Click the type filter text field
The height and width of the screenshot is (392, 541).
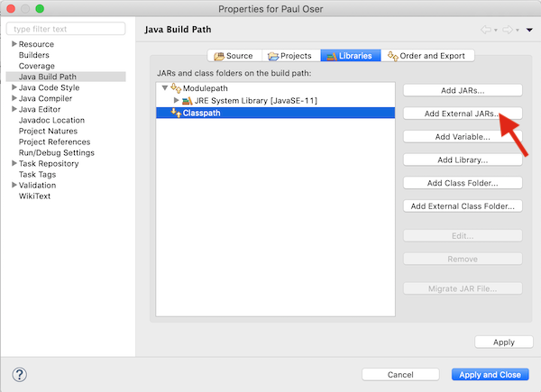click(66, 29)
